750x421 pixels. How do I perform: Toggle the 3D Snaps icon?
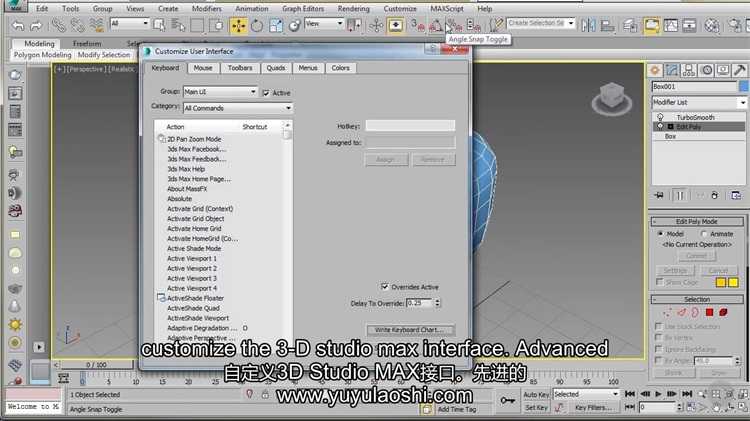[x=418, y=25]
